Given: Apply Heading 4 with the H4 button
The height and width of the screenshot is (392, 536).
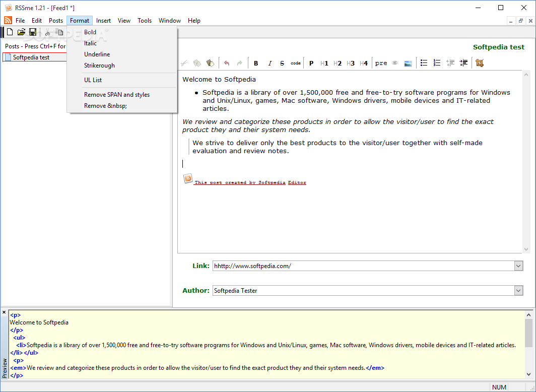Looking at the screenshot, I should coord(364,63).
